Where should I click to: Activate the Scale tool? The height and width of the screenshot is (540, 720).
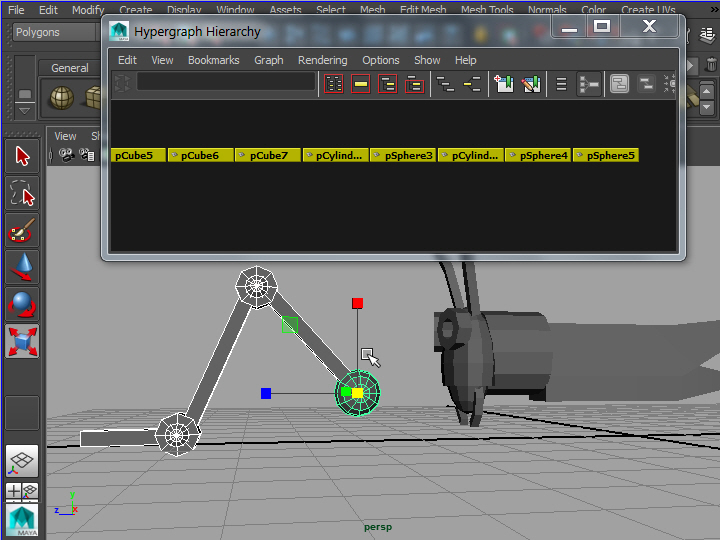22,342
